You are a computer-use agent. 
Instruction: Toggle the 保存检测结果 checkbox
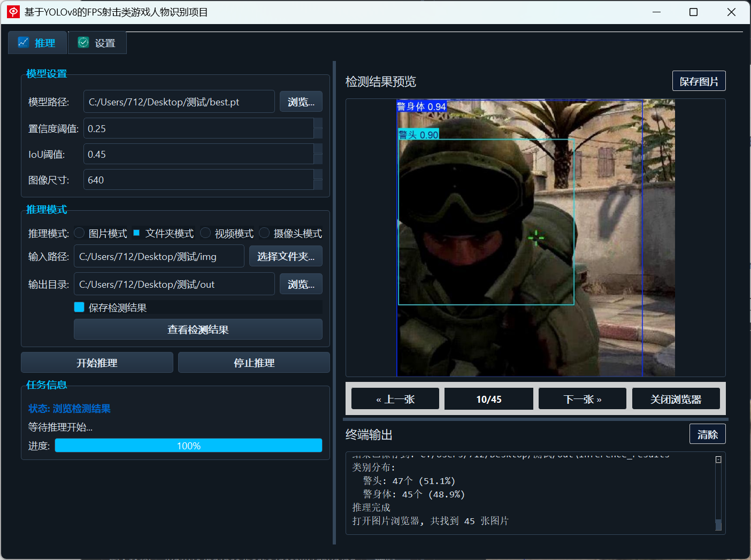tap(79, 307)
